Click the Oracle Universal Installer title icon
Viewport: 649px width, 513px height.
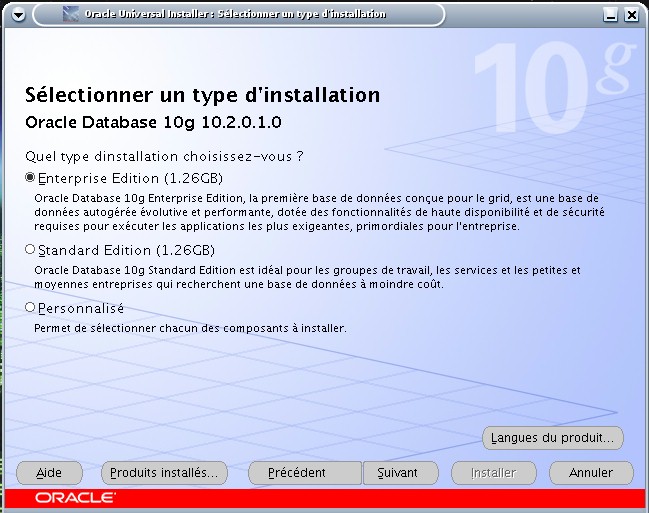(70, 14)
